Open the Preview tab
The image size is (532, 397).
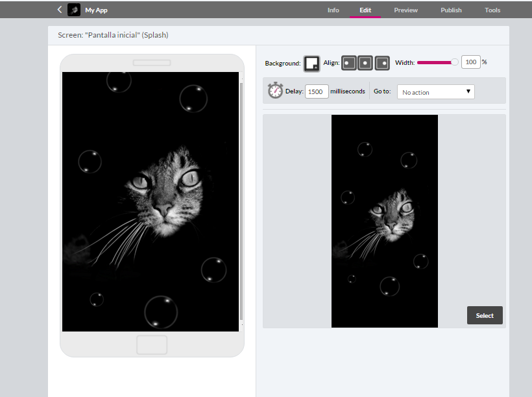(405, 10)
